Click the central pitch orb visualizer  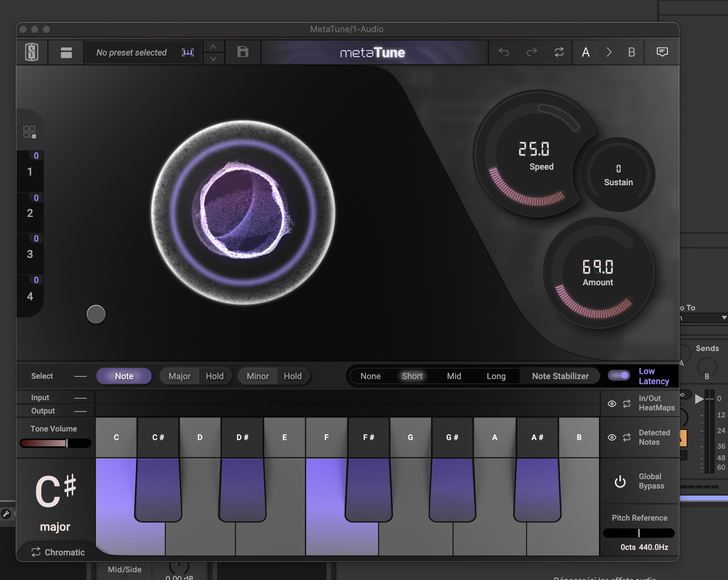243,212
